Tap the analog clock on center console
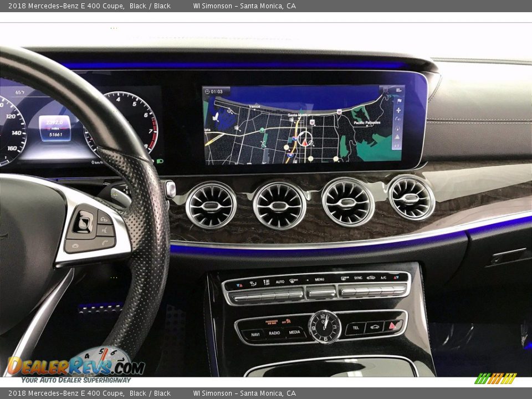Screen dimensions: 532x399 point(325,327)
